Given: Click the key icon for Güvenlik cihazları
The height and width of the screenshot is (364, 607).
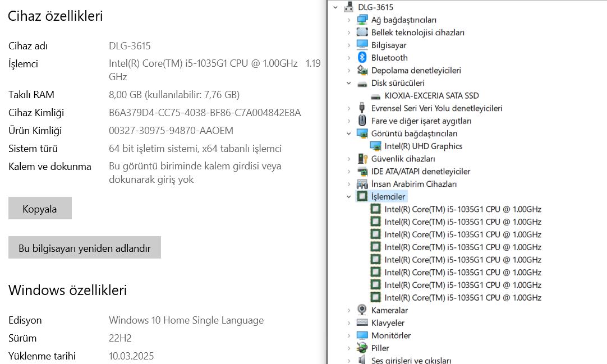Looking at the screenshot, I should point(362,159).
